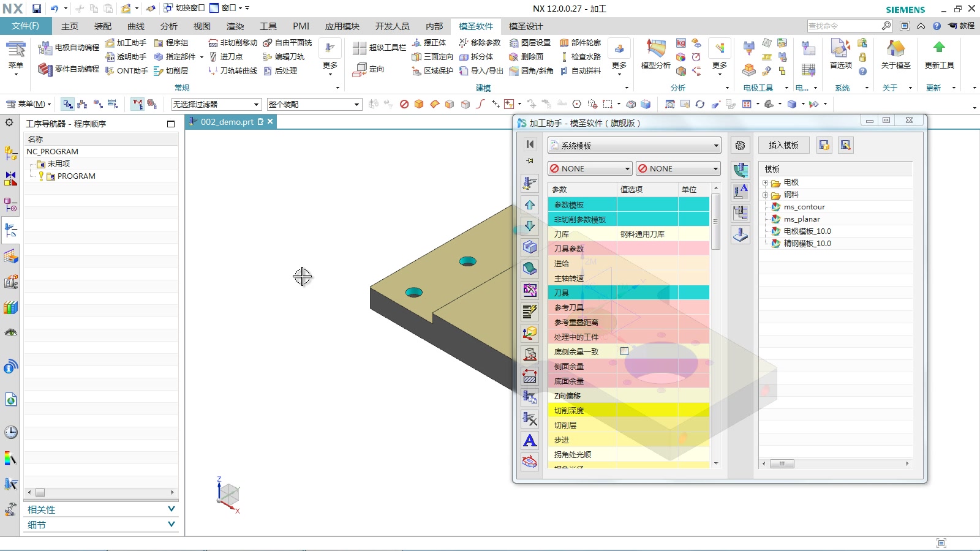Launch 零件自动编程 from the ribbon
Viewport: 980px width, 551px height.
69,69
